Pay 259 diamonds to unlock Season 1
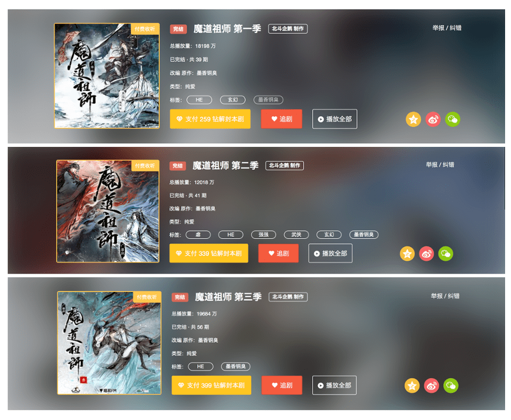 point(210,119)
